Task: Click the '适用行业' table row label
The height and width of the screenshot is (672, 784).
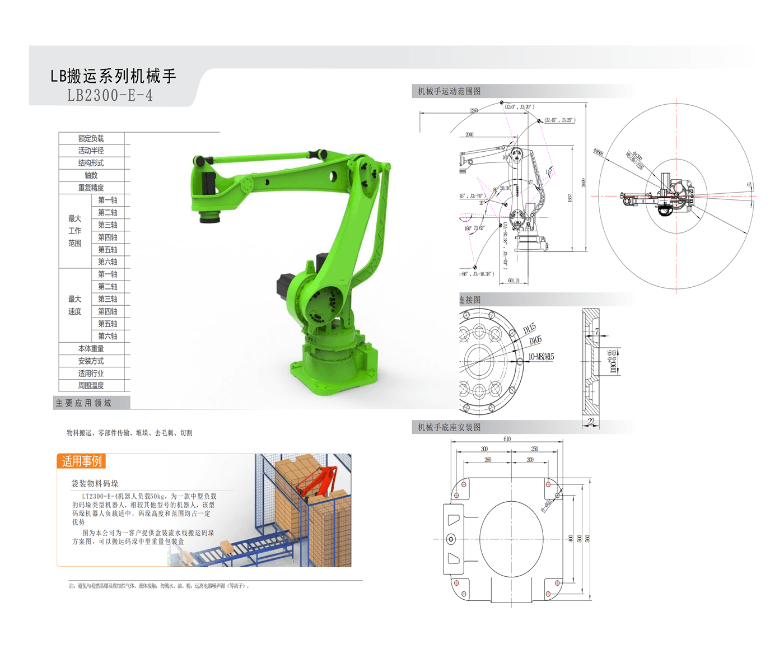Action: point(91,374)
